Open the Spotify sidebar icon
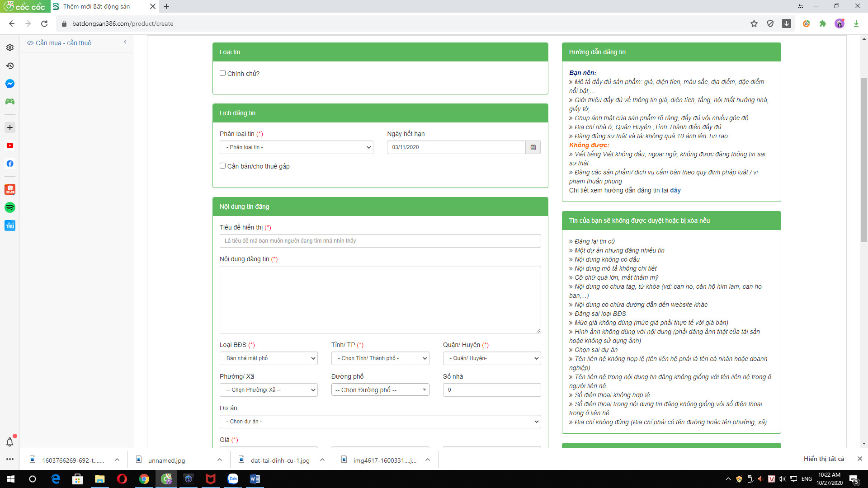The width and height of the screenshot is (868, 488). 10,207
